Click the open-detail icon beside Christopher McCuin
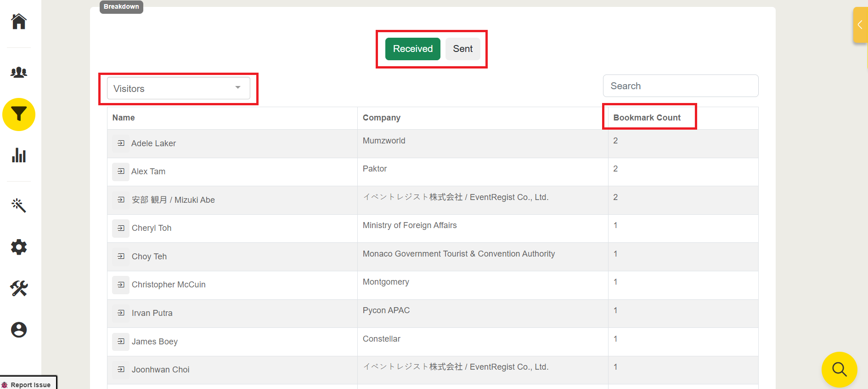Viewport: 868px width, 389px height. point(121,285)
